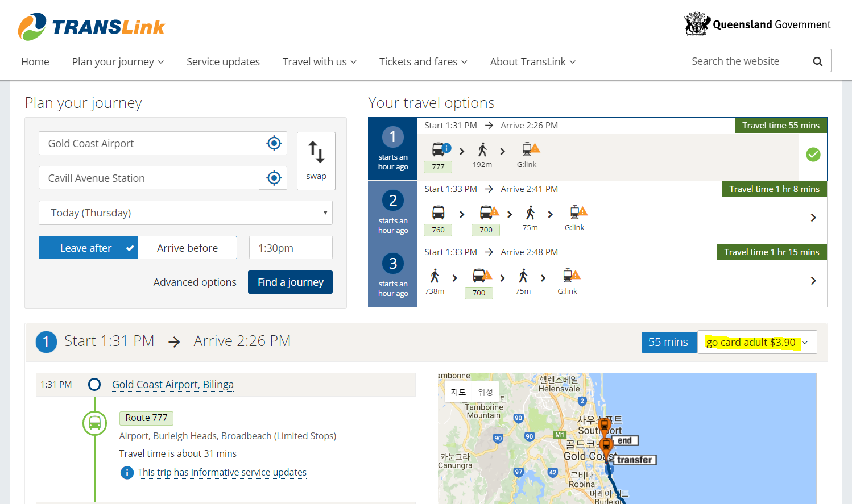
Task: Use current location for Gold Coast Airport field
Action: (274, 144)
